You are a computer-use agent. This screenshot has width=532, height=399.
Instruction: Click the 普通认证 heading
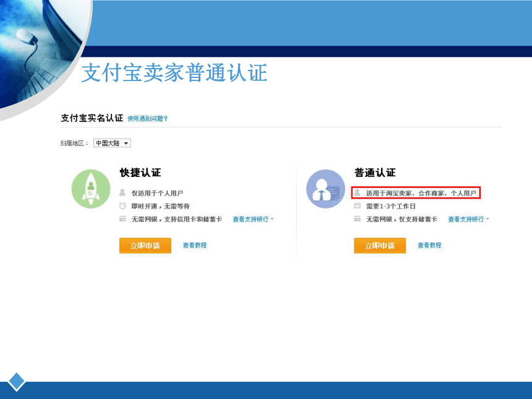pos(375,173)
